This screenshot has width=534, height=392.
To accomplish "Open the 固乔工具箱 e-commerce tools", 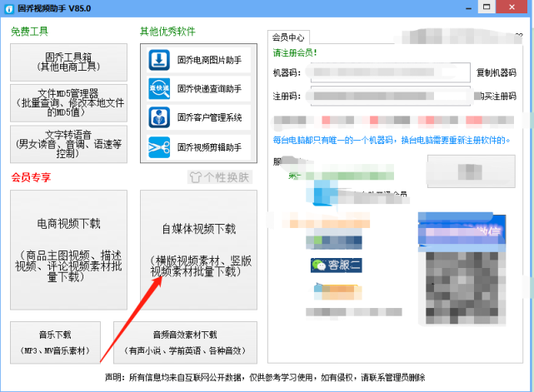I will 68,62.
